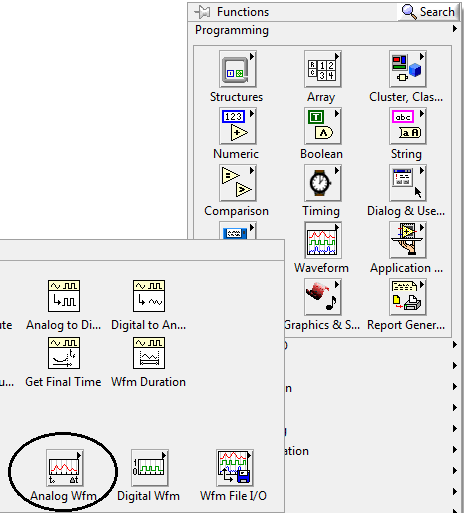Select the Comparison palette icon
465x517 pixels.
238,183
